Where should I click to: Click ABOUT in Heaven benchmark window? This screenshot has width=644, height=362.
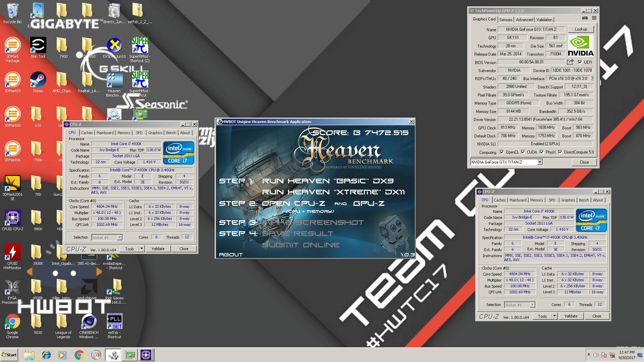(231, 255)
